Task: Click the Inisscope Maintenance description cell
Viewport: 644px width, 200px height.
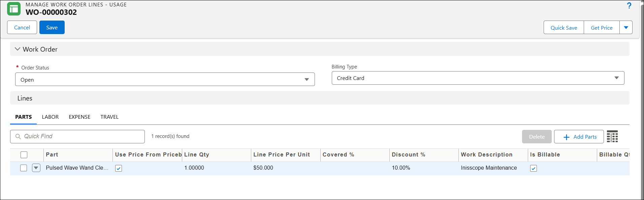Action: click(493, 168)
